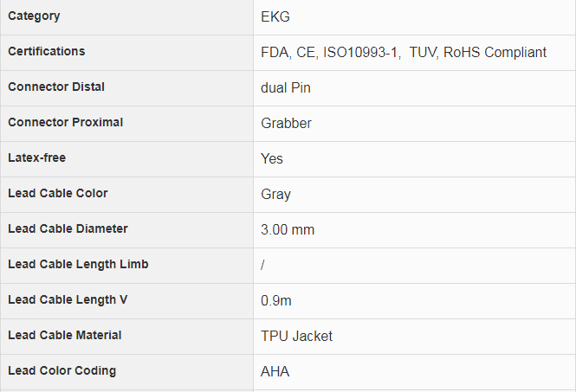Select the TPU Jacket value

pyautogui.click(x=296, y=336)
